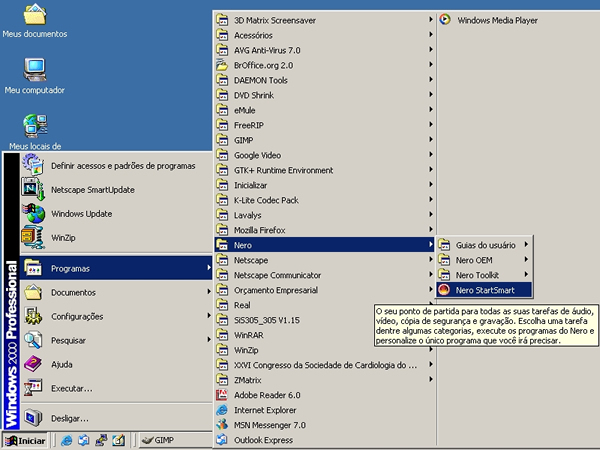
Task: Open the Netscape Communicator entry
Action: pyautogui.click(x=324, y=275)
